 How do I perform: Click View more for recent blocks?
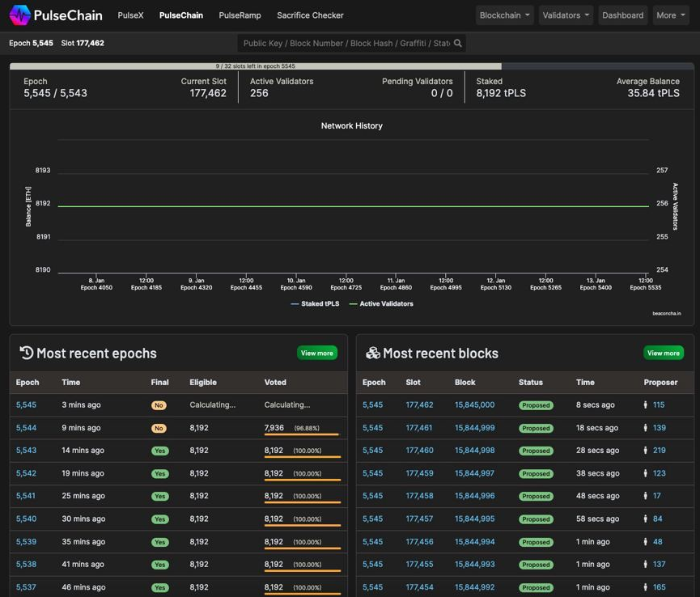[x=664, y=353]
